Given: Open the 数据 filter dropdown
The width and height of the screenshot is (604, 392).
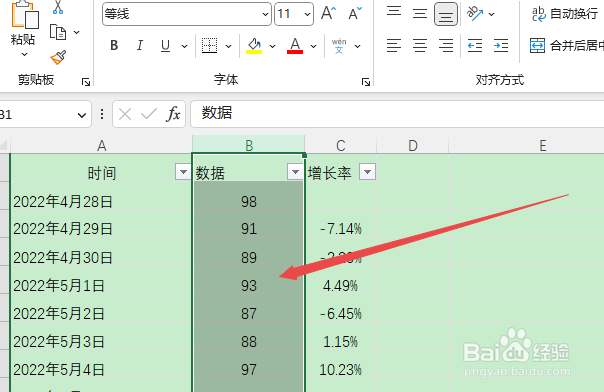Looking at the screenshot, I should 295,172.
